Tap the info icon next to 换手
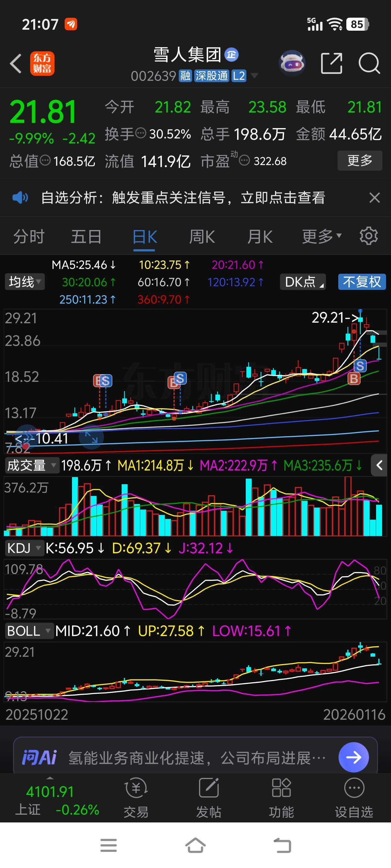391x868 pixels. 141,133
